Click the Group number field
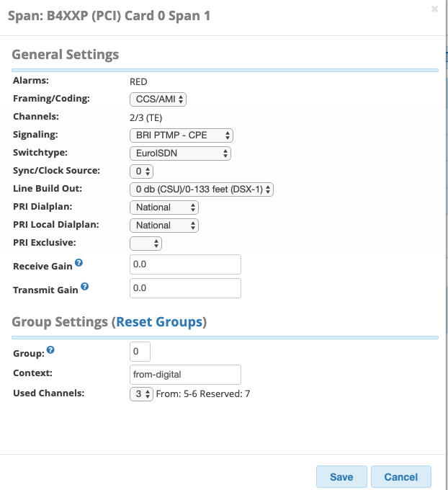The width and height of the screenshot is (448, 490). (140, 352)
